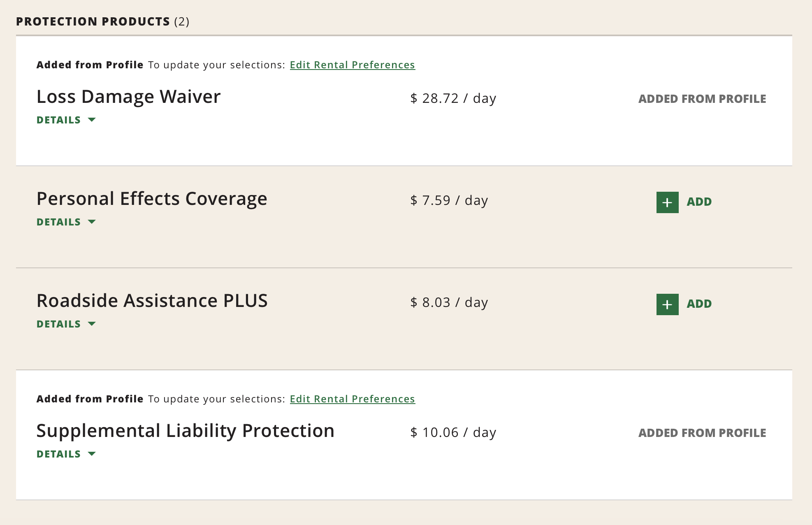812x525 pixels.
Task: Click the Loss Damage Waiver ADDED FROM PROFILE label
Action: click(702, 99)
